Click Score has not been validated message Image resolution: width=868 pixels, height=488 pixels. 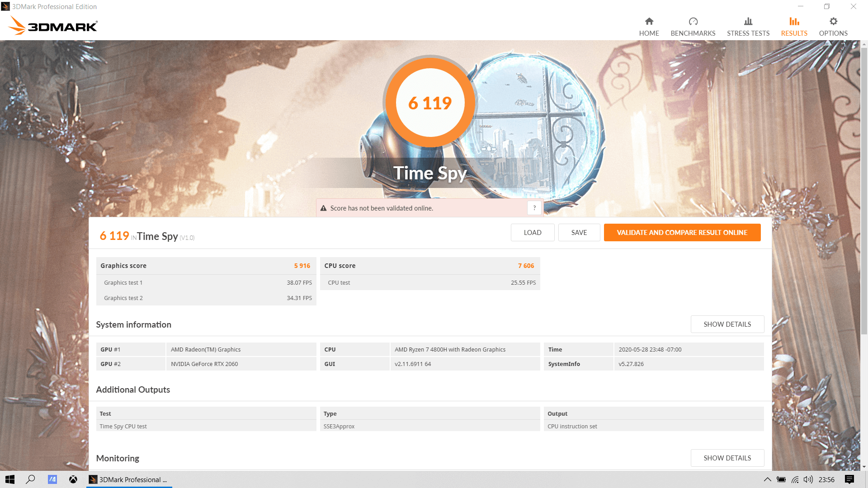382,208
